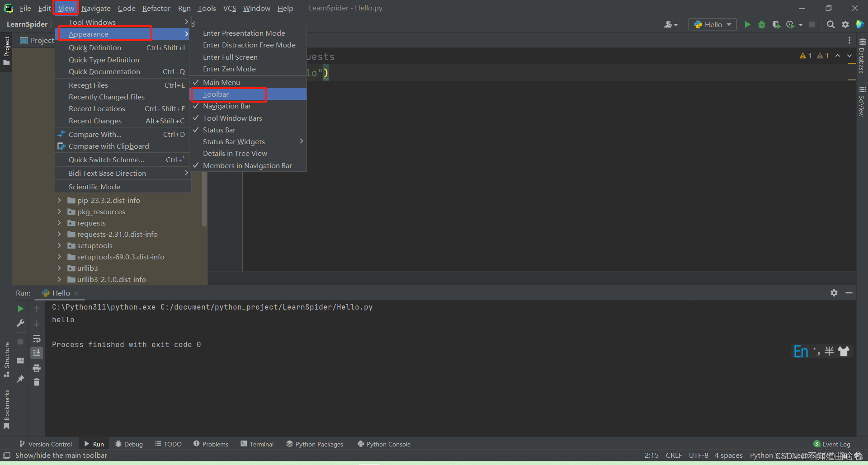Open Problems tool window
Image resolution: width=868 pixels, height=465 pixels.
click(211, 444)
